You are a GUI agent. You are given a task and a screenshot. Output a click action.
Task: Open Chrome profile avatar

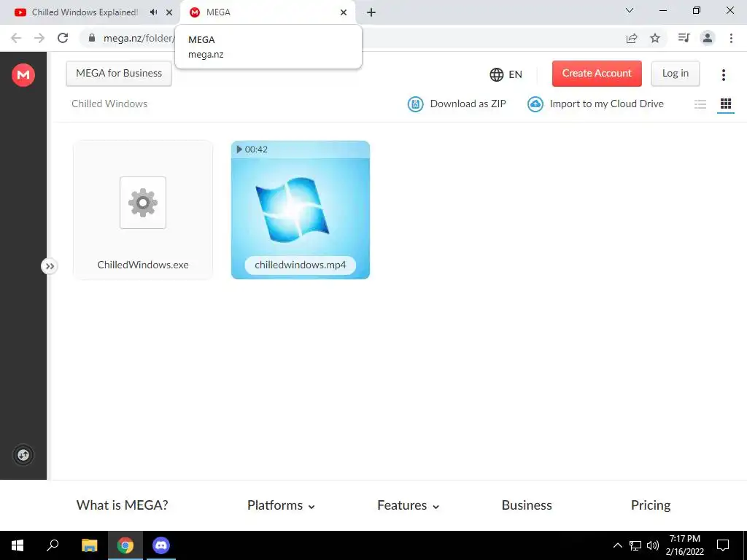[708, 38]
